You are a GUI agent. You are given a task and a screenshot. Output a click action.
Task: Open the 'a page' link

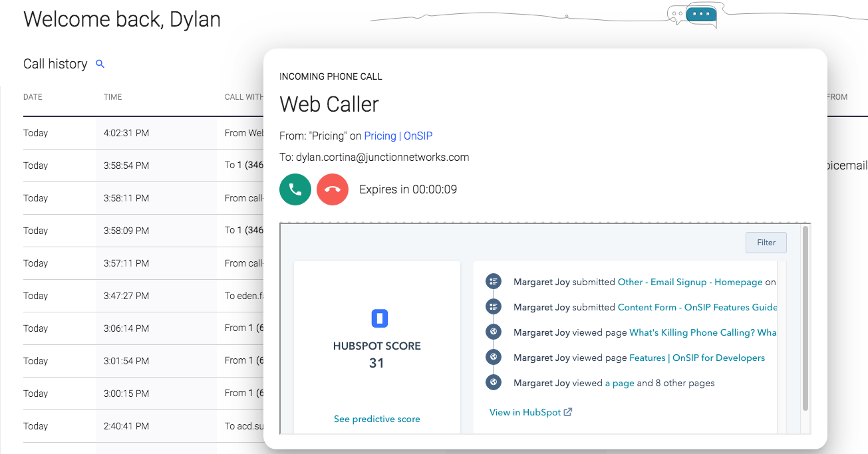619,383
